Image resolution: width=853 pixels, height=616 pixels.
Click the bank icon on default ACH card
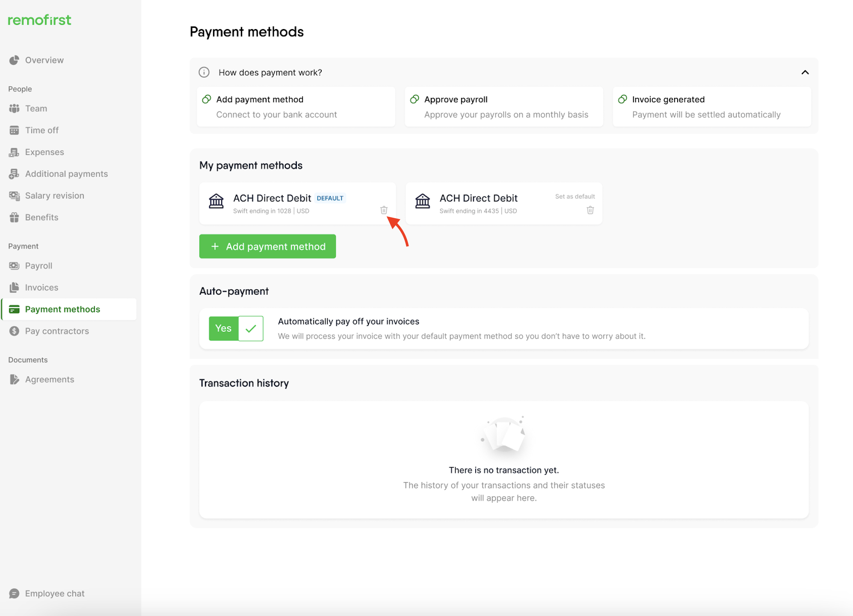216,201
